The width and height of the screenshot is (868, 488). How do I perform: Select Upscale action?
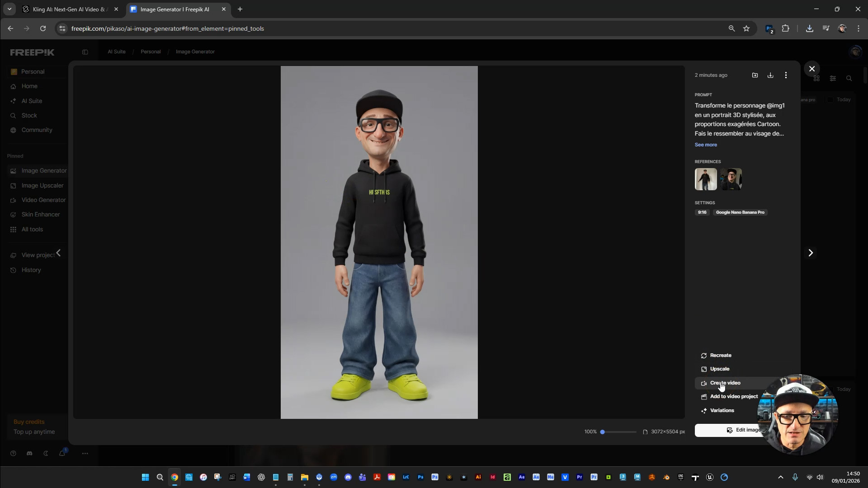(719, 369)
